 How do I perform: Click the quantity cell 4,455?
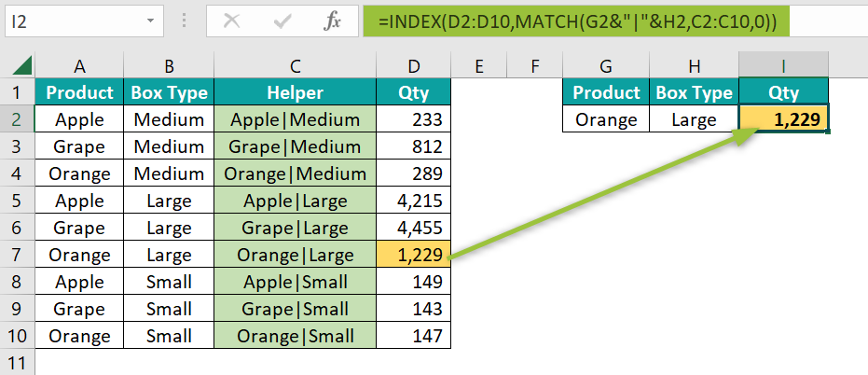(x=414, y=227)
